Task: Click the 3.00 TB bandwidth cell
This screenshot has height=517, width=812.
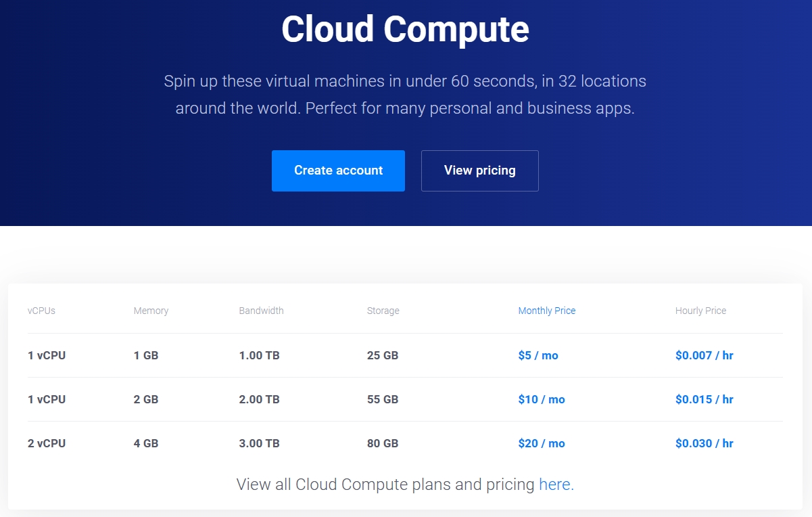Action: click(259, 443)
